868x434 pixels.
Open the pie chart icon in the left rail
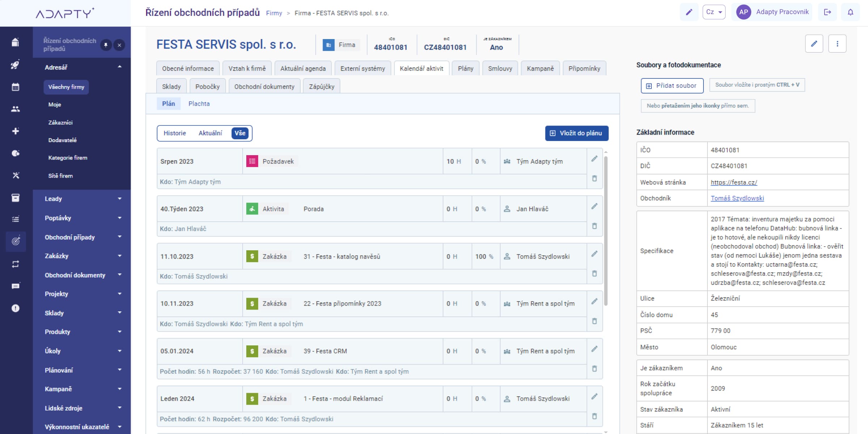pos(15,153)
